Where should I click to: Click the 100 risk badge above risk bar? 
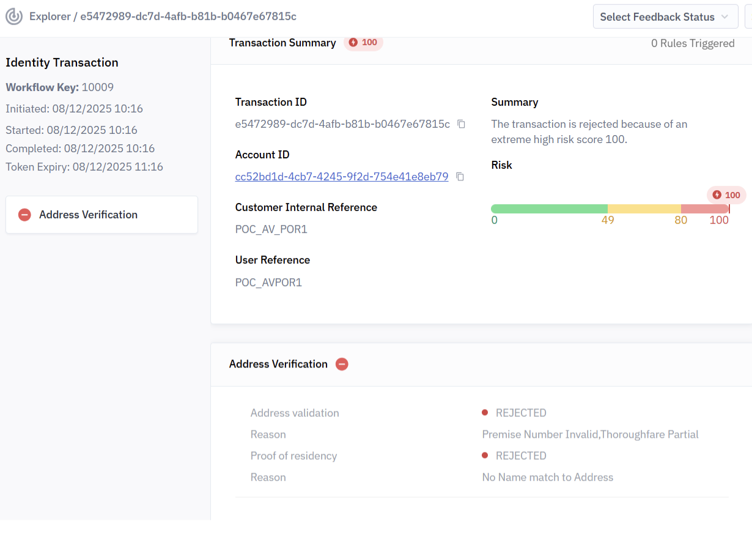726,195
